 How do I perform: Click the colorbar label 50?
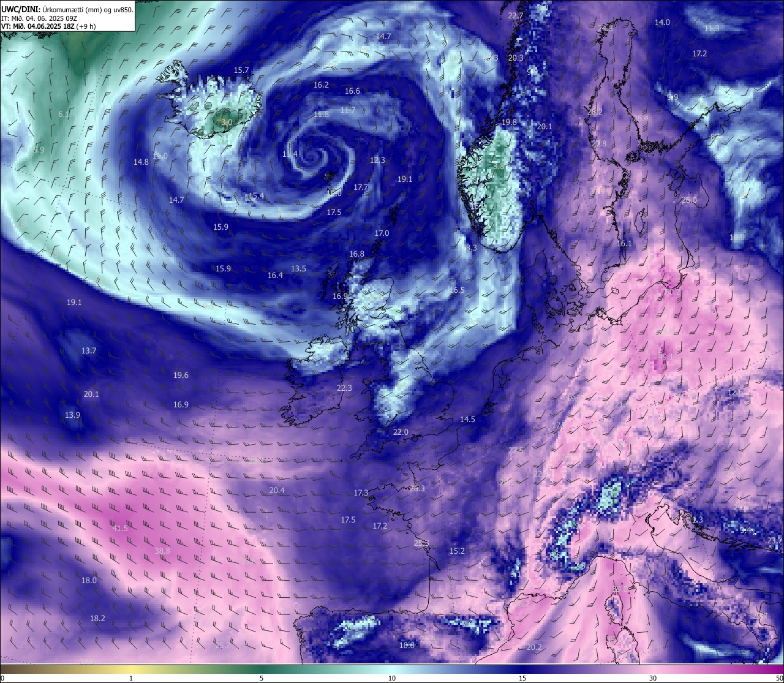click(x=778, y=678)
